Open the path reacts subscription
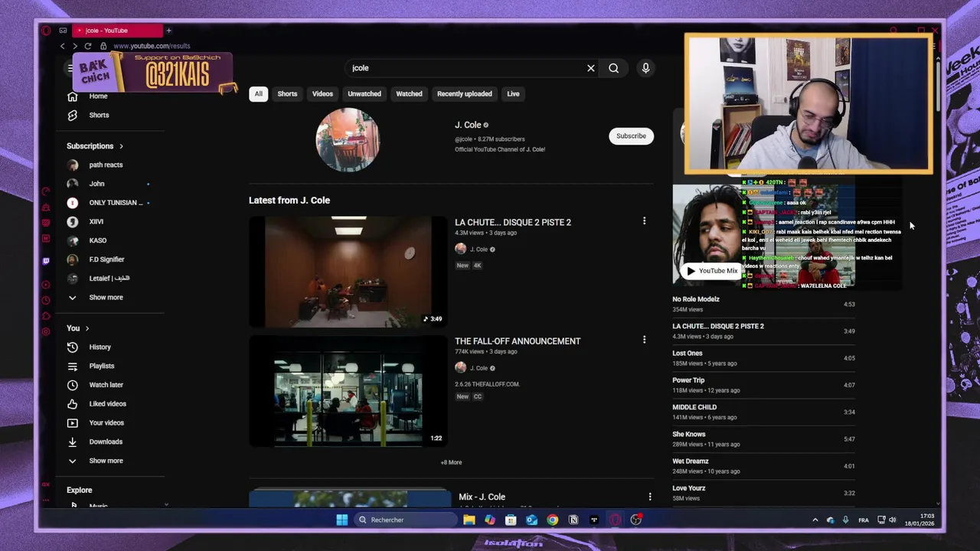The image size is (980, 551). 106,165
